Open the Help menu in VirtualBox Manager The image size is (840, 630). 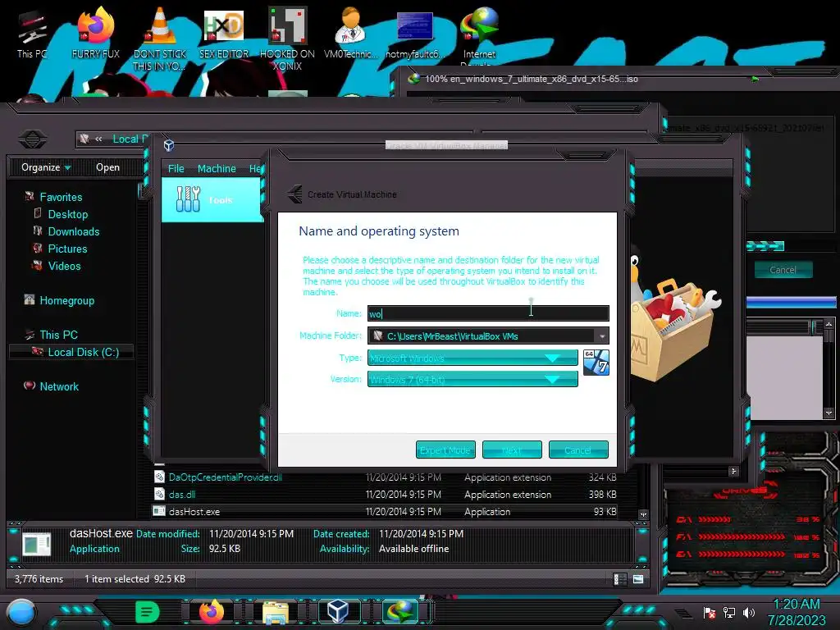[x=256, y=169]
